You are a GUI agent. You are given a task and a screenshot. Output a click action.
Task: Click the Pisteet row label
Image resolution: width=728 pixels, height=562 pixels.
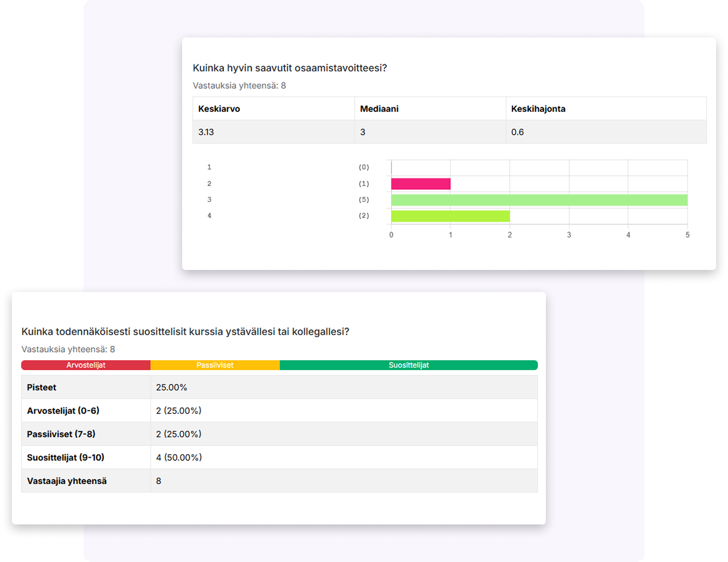[x=42, y=387]
